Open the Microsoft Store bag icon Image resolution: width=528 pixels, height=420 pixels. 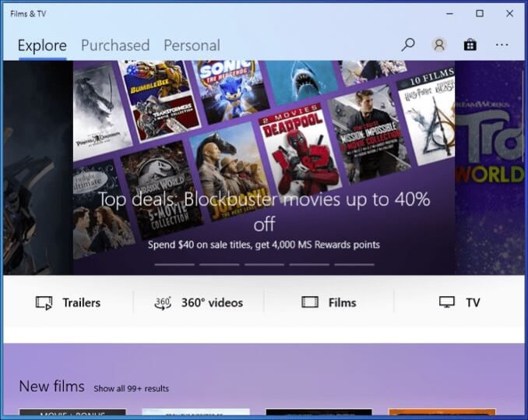coord(470,44)
